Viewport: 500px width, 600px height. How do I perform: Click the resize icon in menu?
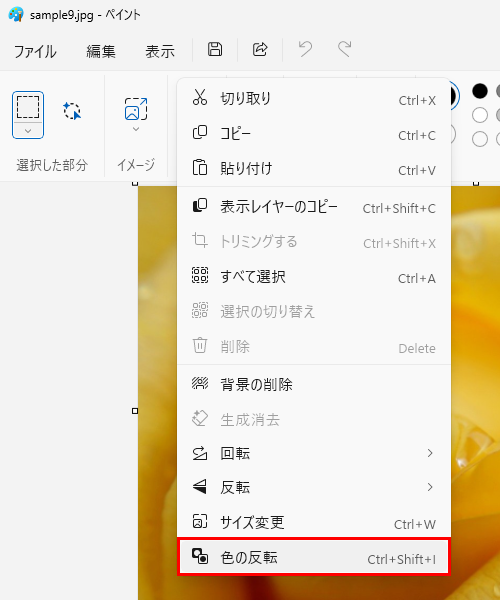200,521
